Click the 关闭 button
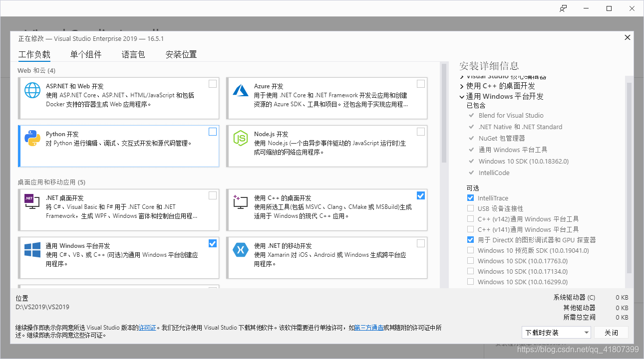This screenshot has height=359, width=644. (x=611, y=333)
